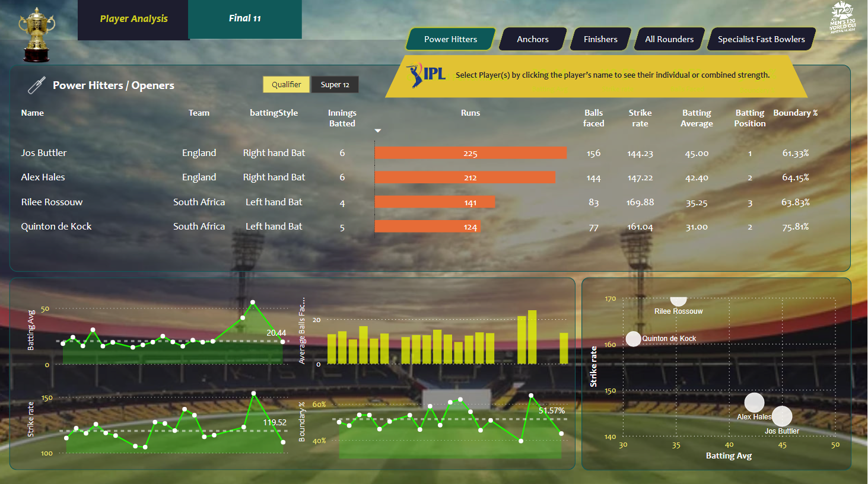868x484 pixels.
Task: Sort by the Runs column header
Action: [470, 113]
